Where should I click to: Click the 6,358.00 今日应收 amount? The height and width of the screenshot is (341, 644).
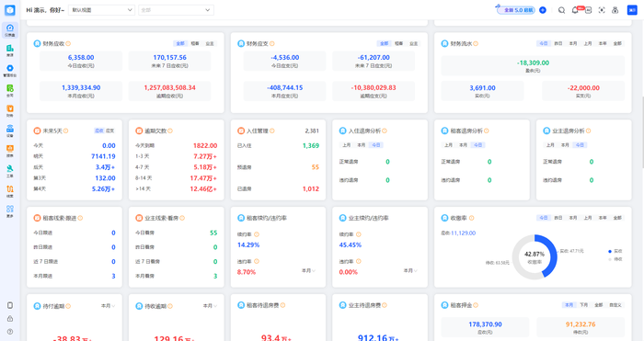pyautogui.click(x=81, y=58)
